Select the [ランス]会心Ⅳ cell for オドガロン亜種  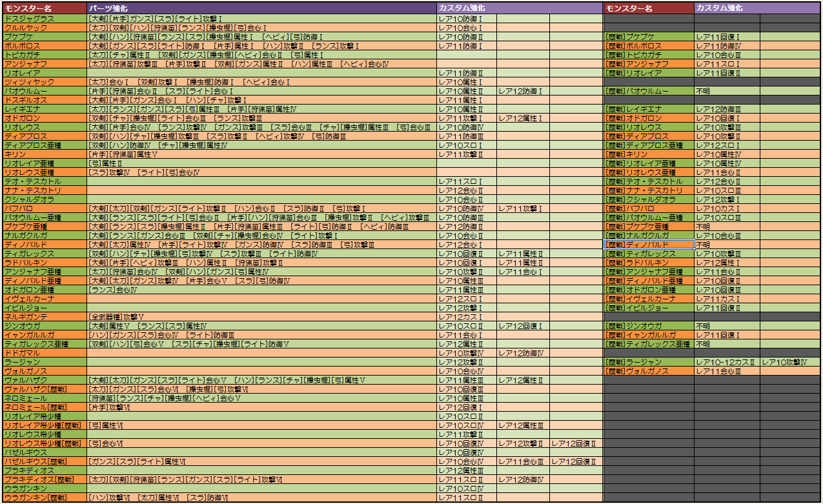click(262, 290)
